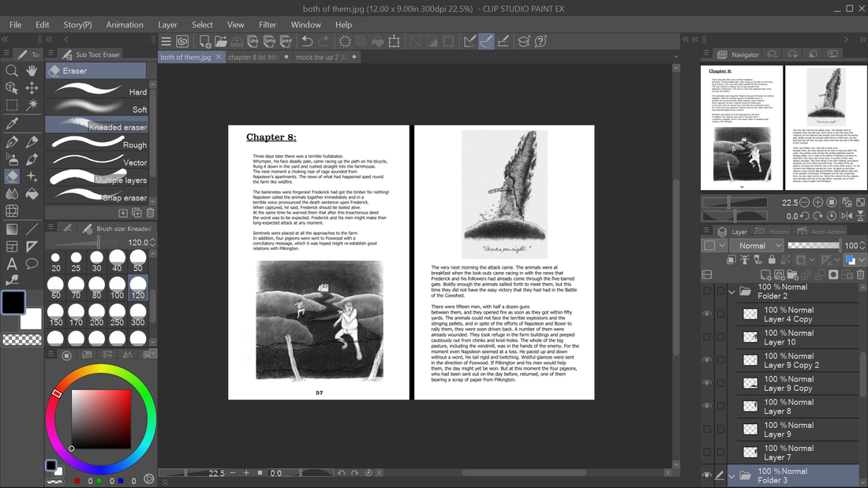Open the Story(P) menu

[77, 25]
